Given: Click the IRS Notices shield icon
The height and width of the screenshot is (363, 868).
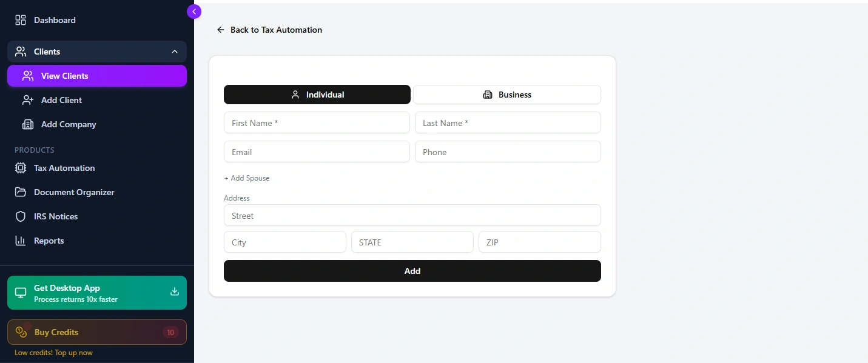Looking at the screenshot, I should coord(21,216).
